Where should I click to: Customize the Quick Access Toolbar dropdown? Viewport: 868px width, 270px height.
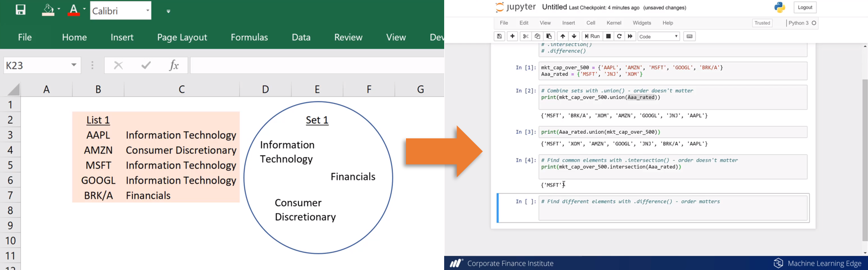(169, 11)
